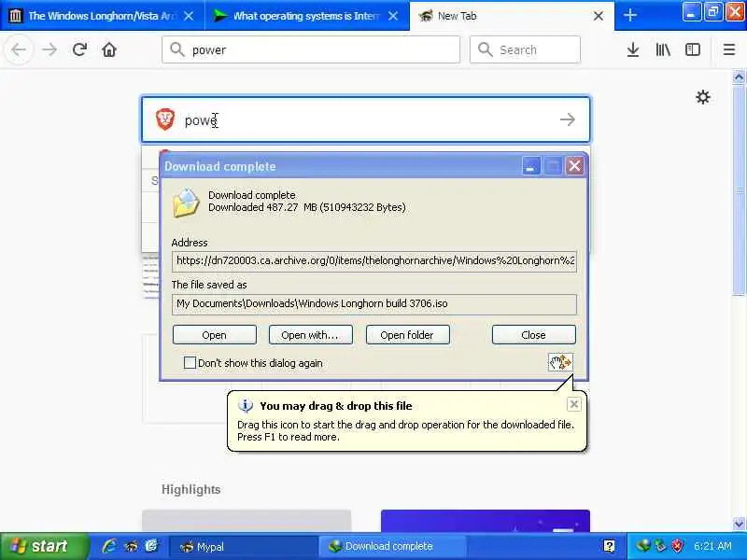Focus the address bar containing power

coord(311,49)
